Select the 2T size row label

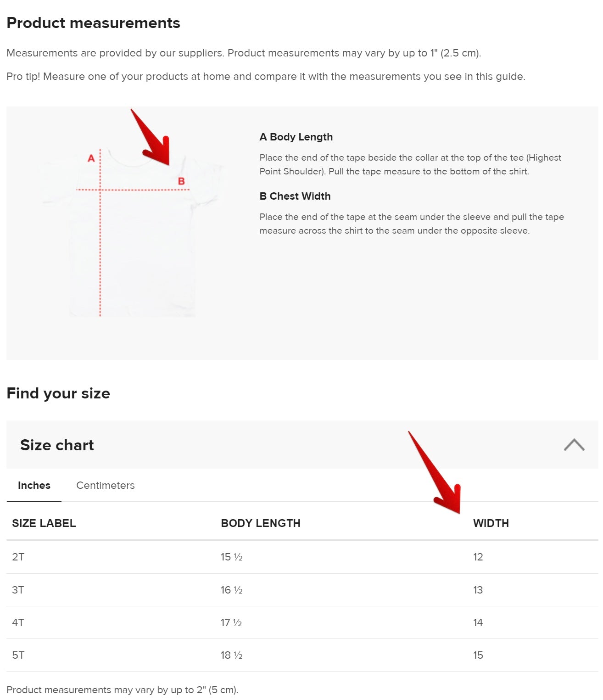(18, 557)
